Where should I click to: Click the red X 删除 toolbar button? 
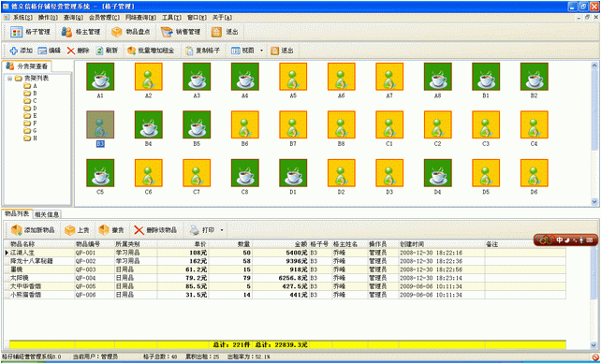(78, 51)
